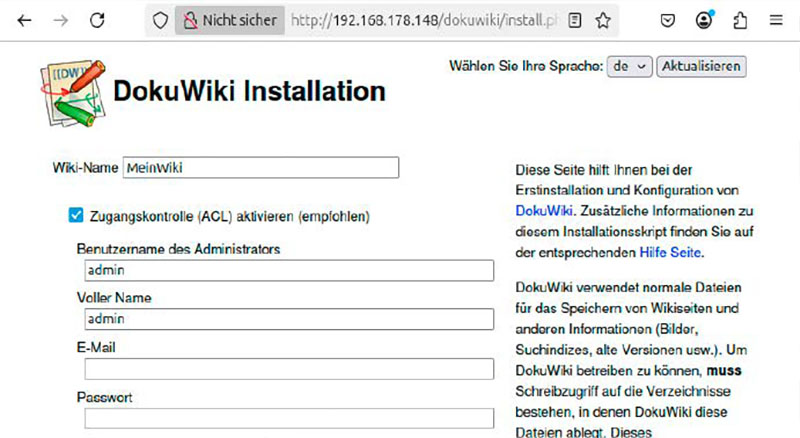Click the 'E-Mail' label
This screenshot has height=438, width=800.
[x=96, y=348]
